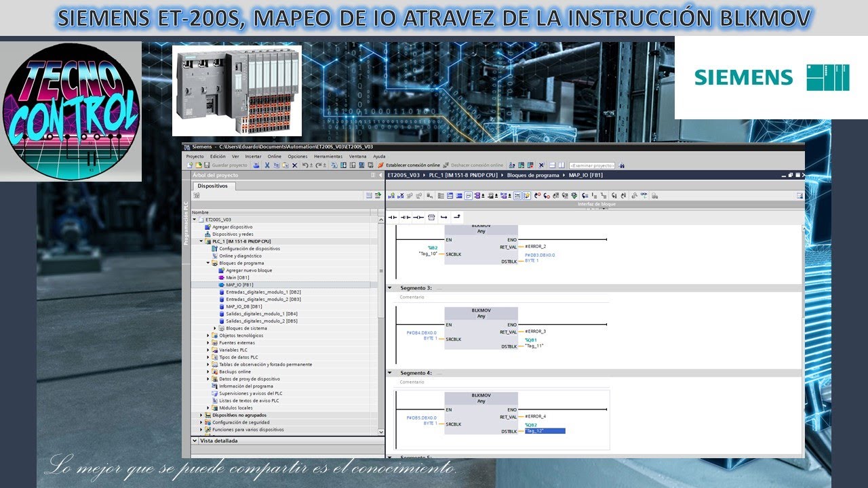868x488 pixels.
Task: Click Deshacer conexión online
Action: tap(473, 165)
